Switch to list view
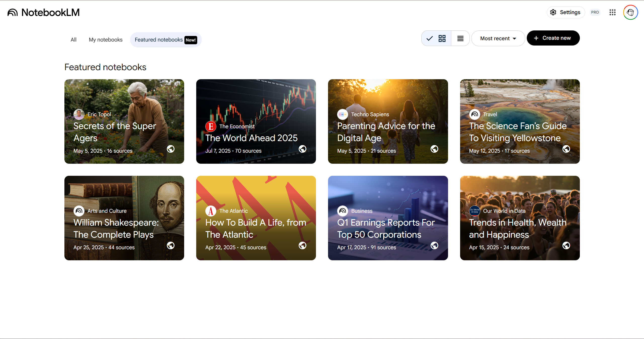This screenshot has width=644, height=339. click(x=460, y=38)
